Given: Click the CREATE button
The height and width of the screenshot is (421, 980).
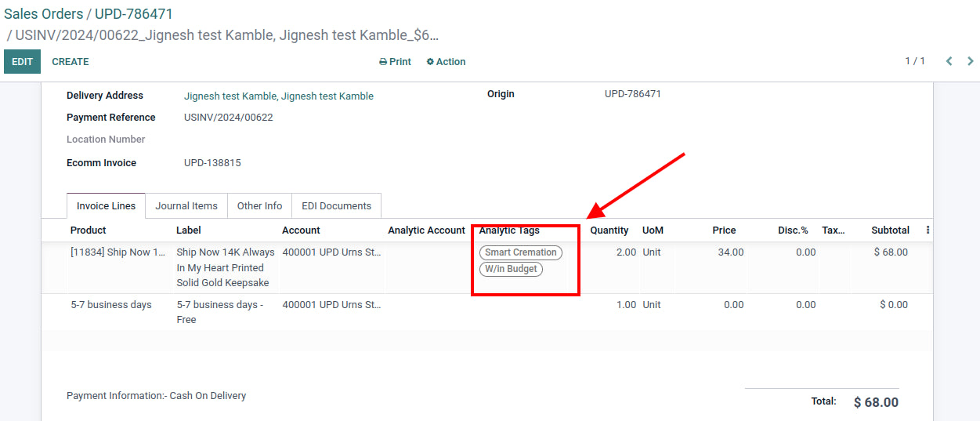Looking at the screenshot, I should tap(71, 62).
